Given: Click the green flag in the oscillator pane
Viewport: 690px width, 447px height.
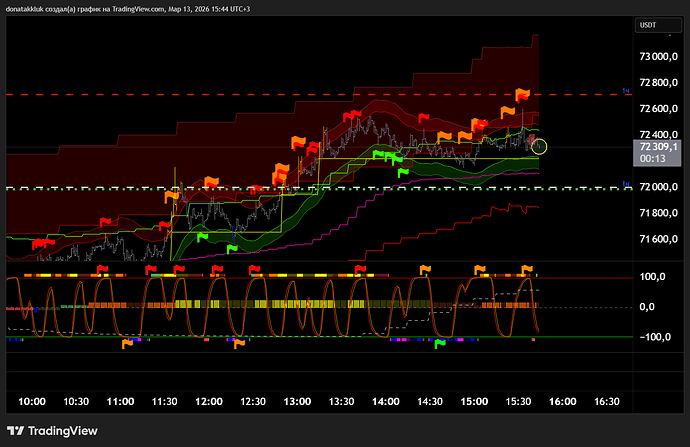Looking at the screenshot, I should (438, 345).
